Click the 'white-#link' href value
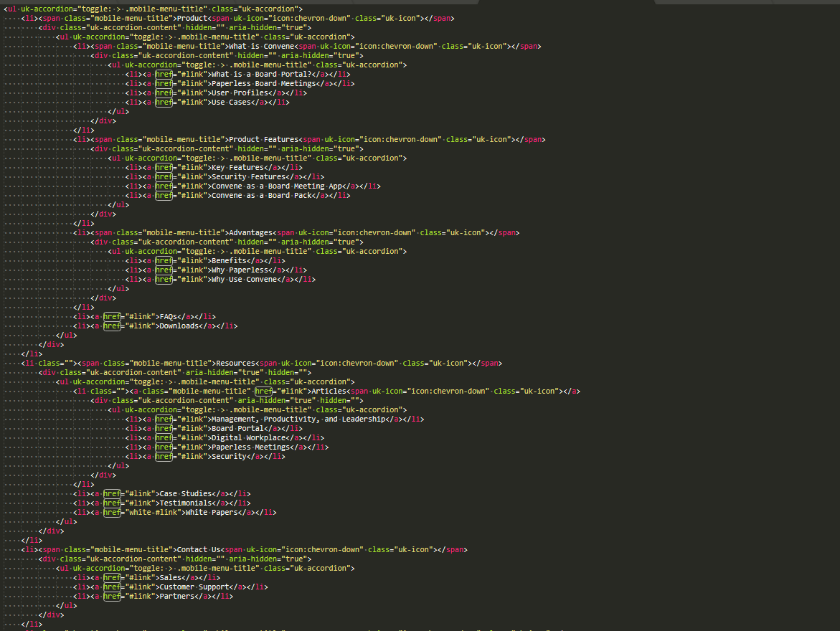840x631 pixels. coord(153,513)
